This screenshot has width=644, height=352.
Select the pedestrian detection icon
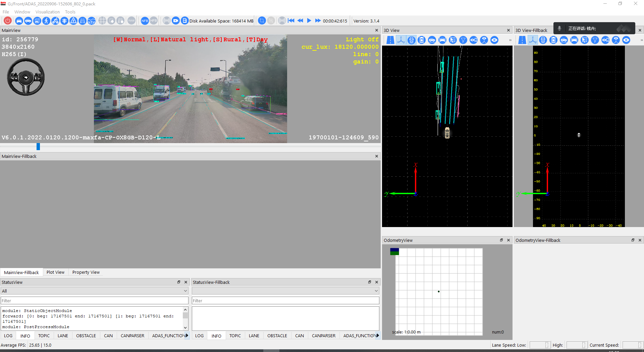tap(46, 21)
